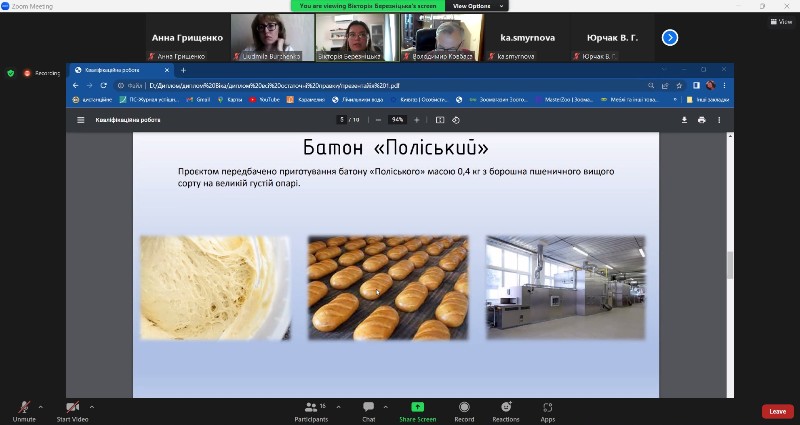The width and height of the screenshot is (800, 425).
Task: Click the share icon in address bar
Action: 665,86
